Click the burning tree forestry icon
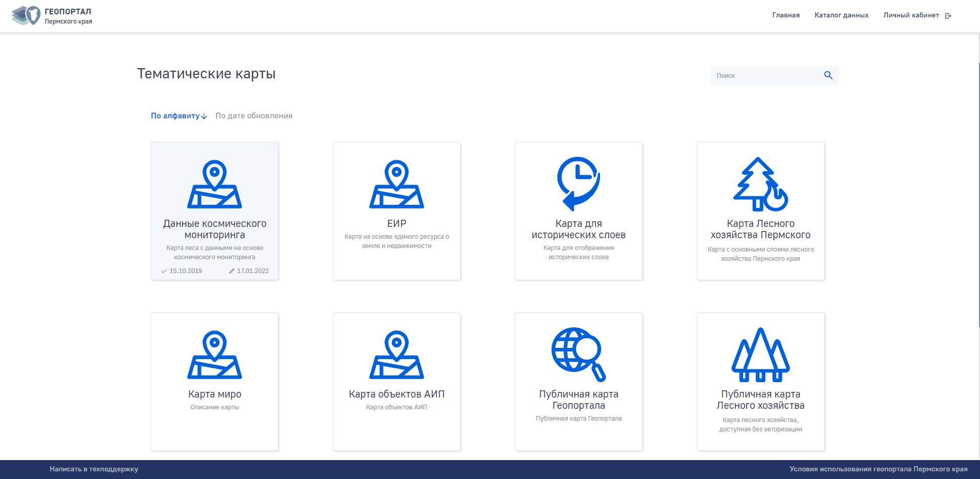The image size is (980, 479). pyautogui.click(x=761, y=184)
